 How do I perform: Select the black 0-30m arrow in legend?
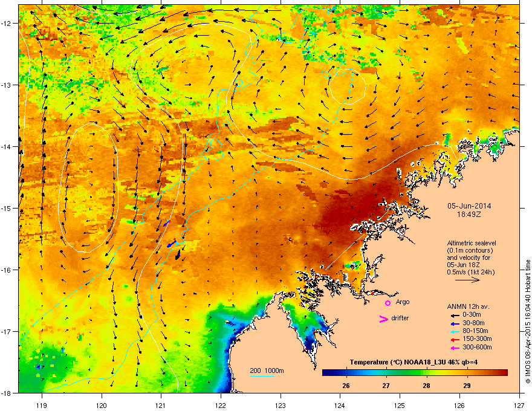[455, 316]
